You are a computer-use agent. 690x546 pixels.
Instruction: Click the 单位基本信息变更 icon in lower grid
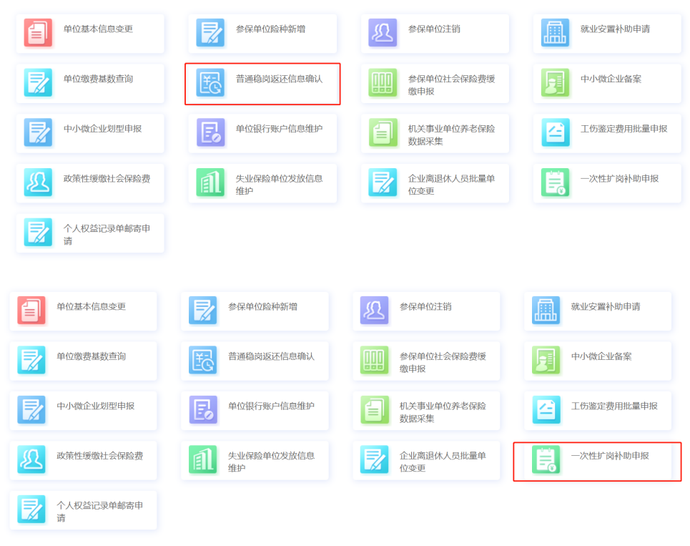click(31, 310)
